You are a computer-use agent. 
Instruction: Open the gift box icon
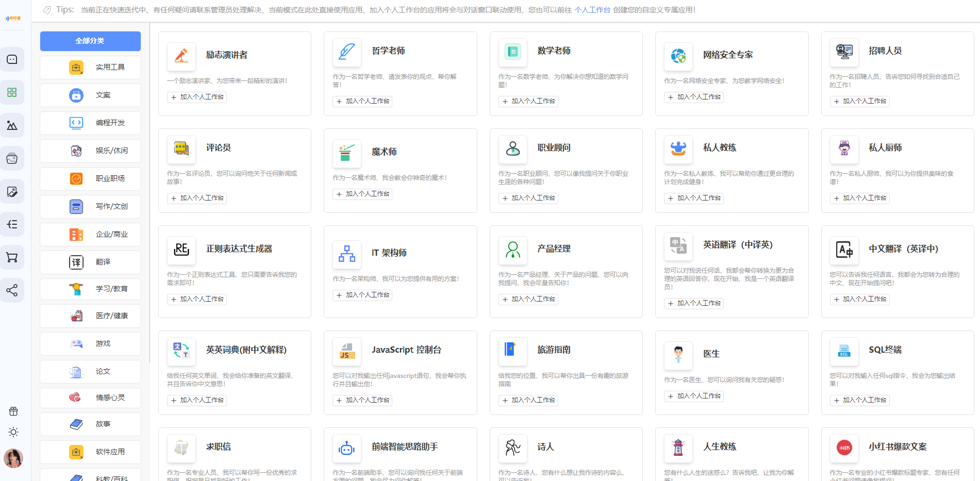click(13, 411)
